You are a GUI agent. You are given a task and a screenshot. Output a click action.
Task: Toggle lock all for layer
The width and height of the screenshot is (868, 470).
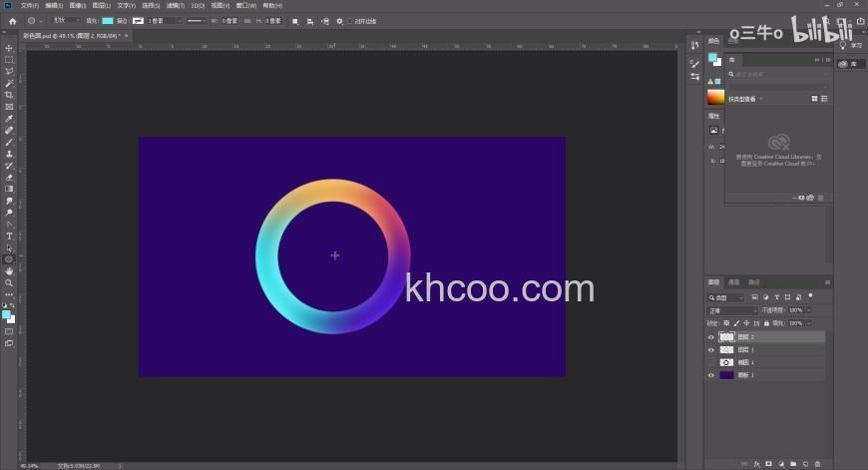click(x=766, y=323)
